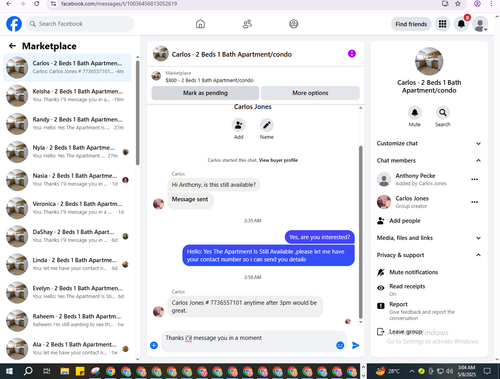Open the DaShay conversation
Viewport: 500px width, 379px height.
[x=67, y=236]
